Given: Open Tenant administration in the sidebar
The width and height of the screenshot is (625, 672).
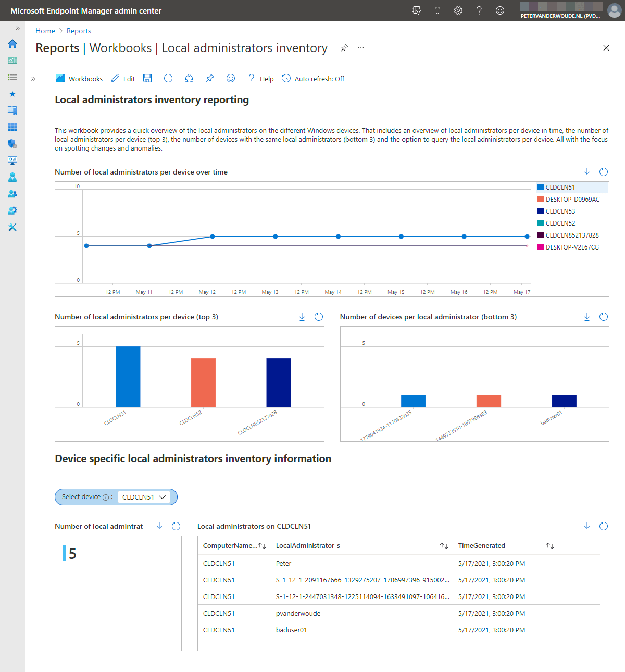Looking at the screenshot, I should (12, 210).
